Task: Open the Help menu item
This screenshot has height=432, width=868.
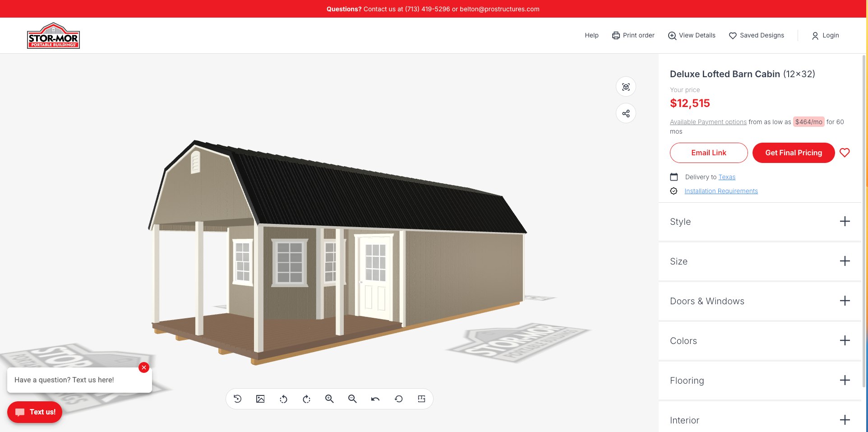Action: [591, 36]
